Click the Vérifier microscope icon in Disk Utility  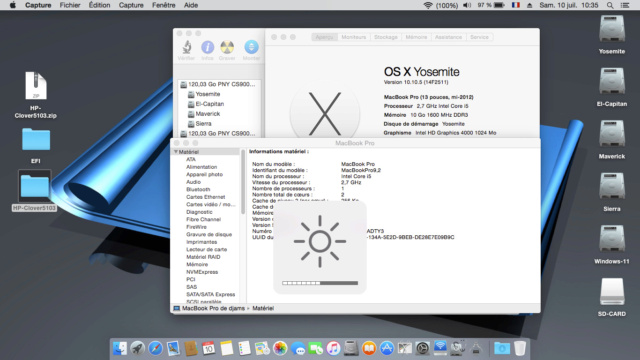pyautogui.click(x=187, y=47)
